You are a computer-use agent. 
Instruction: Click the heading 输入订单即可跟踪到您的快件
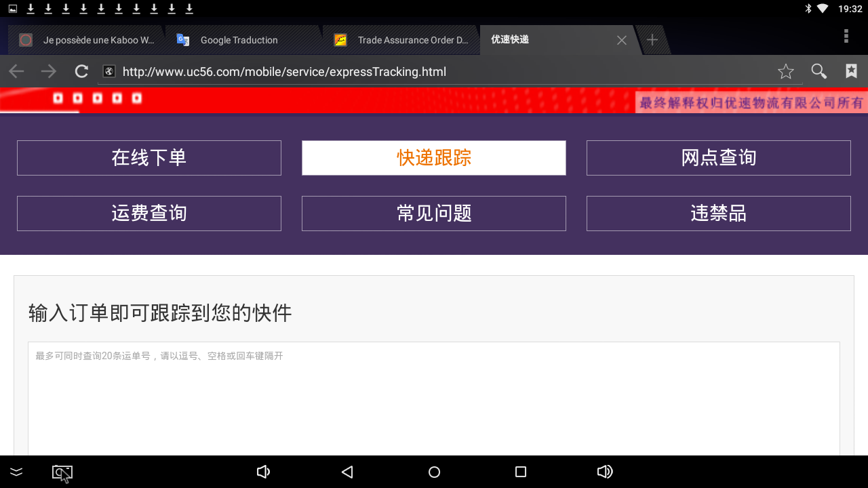(x=160, y=313)
